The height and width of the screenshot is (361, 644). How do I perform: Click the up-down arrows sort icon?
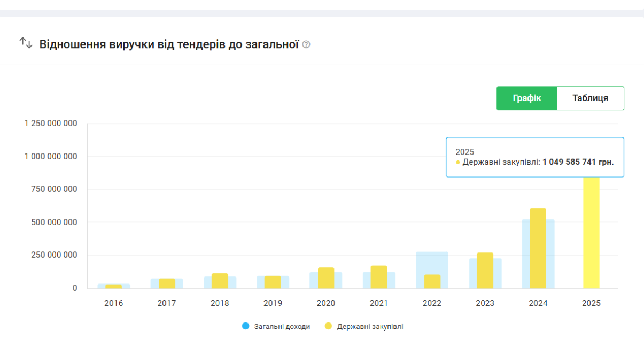click(x=26, y=43)
